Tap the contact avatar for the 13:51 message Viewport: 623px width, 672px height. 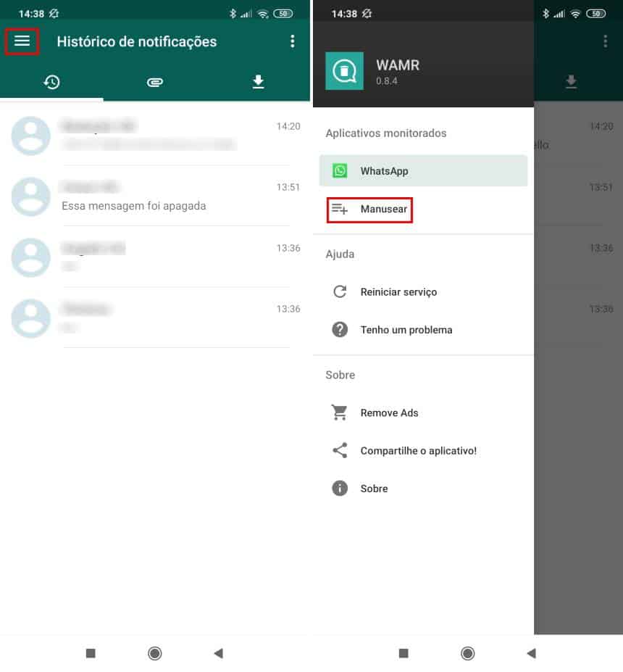click(x=31, y=196)
